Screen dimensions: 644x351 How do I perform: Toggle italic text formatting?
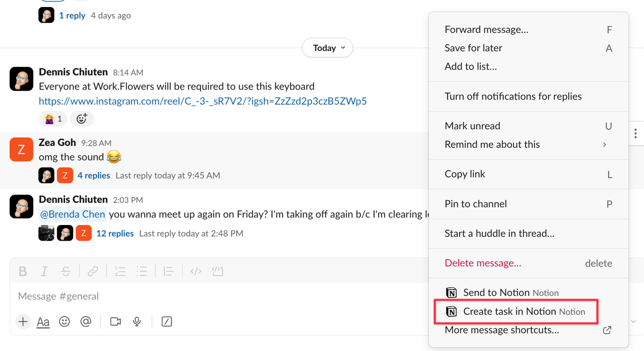(x=44, y=271)
